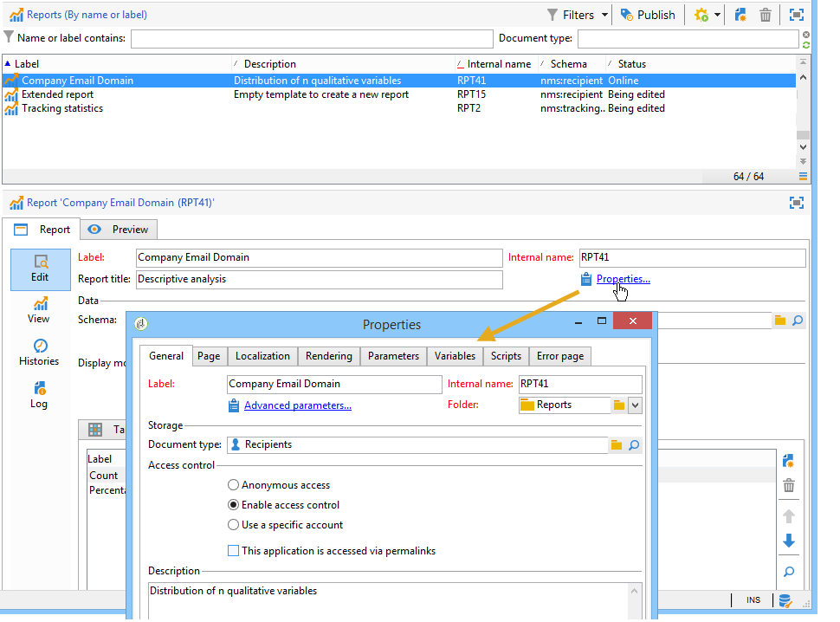The width and height of the screenshot is (840, 622).
Task: Select the Tracking statistics row
Action: [x=399, y=108]
